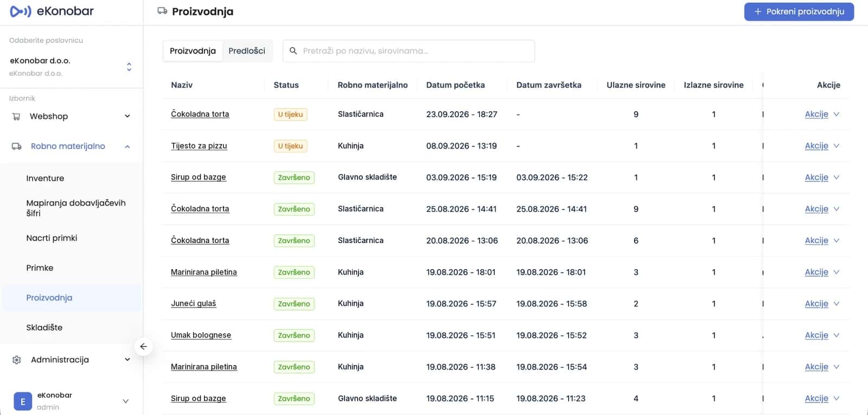Go to Inventure in the sidebar
Screen dimensions: 868x415
click(45, 178)
